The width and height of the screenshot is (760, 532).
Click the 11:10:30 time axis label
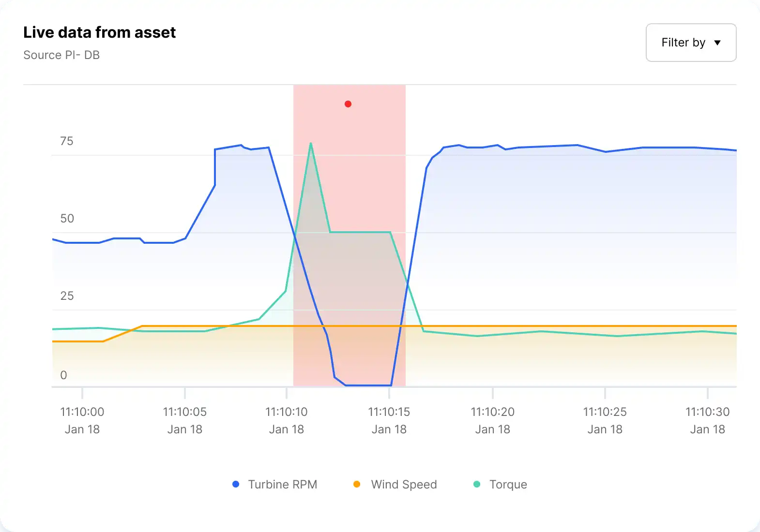(x=708, y=412)
